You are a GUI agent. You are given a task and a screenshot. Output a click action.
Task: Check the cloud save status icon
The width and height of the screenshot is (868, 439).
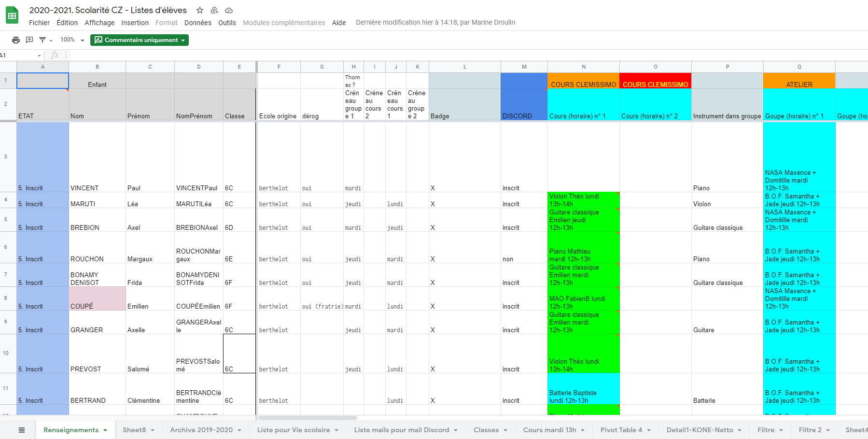click(x=229, y=10)
